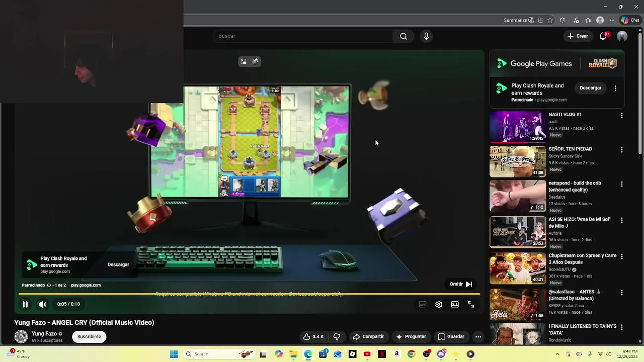This screenshot has width=644, height=362.
Task: Open options for SEÑOR, TEN PIEDAD
Action: pyautogui.click(x=622, y=150)
